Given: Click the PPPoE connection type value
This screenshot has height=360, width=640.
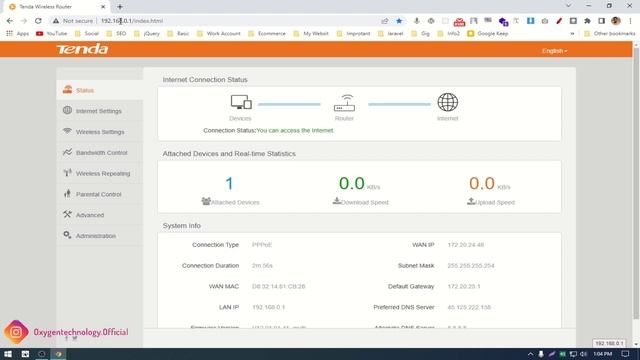Looking at the screenshot, I should [x=262, y=245].
